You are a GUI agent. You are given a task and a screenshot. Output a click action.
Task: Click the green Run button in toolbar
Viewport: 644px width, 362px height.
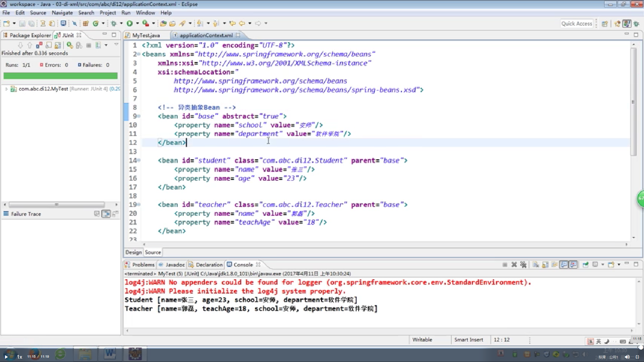[x=129, y=23]
